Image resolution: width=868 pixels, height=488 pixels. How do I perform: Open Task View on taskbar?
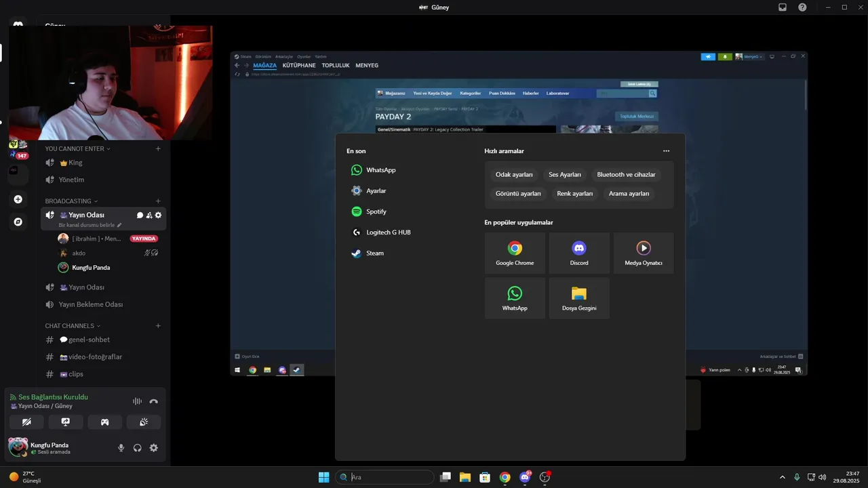click(446, 477)
